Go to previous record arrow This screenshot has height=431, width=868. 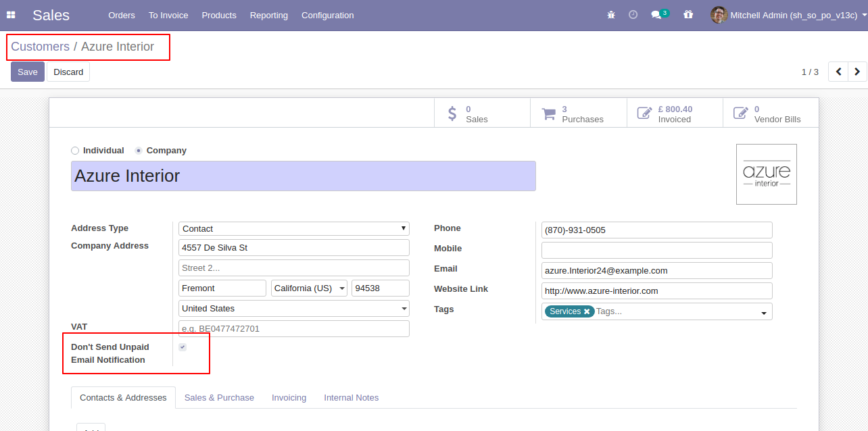(x=838, y=72)
